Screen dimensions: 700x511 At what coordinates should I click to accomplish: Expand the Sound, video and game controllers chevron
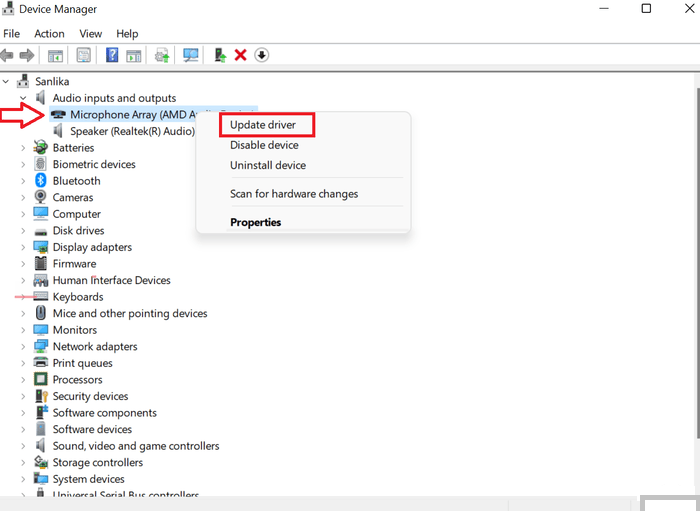click(23, 446)
